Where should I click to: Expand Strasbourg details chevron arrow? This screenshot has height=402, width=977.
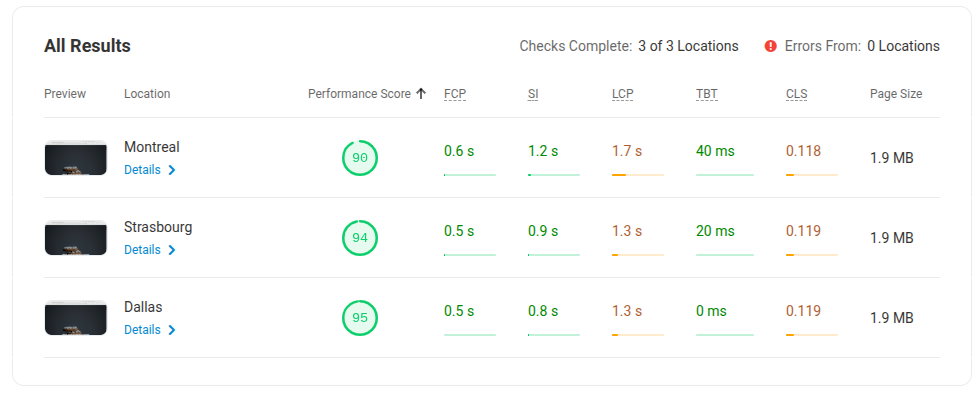tap(172, 250)
